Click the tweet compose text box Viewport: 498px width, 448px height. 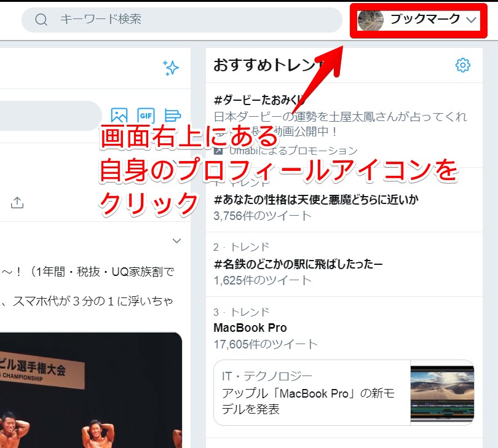click(x=49, y=116)
